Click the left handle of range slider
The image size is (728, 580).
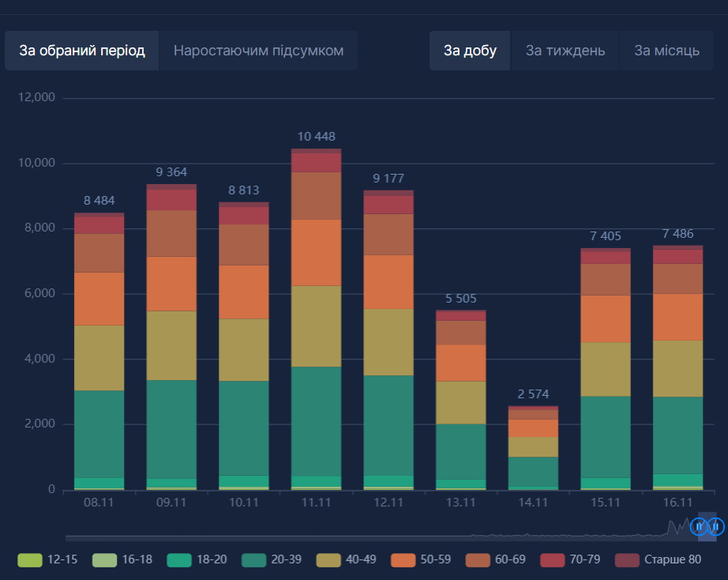[699, 526]
